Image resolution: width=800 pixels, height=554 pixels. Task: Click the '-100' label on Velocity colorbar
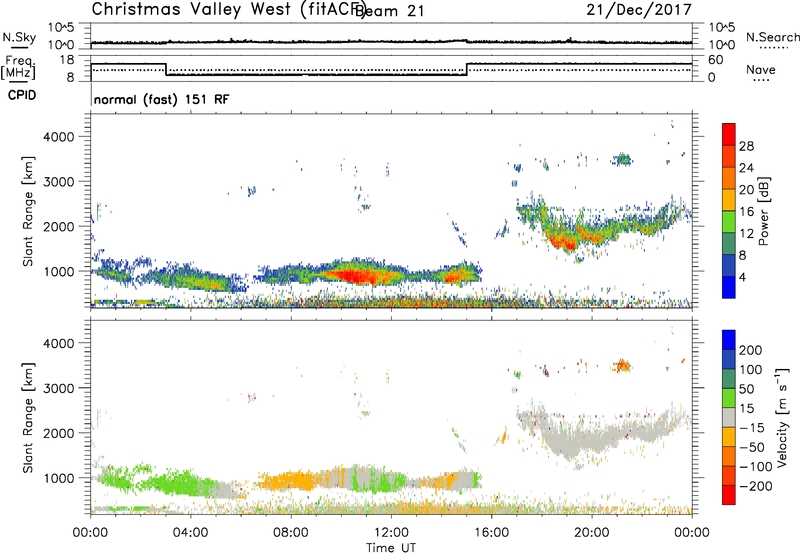coord(756,467)
